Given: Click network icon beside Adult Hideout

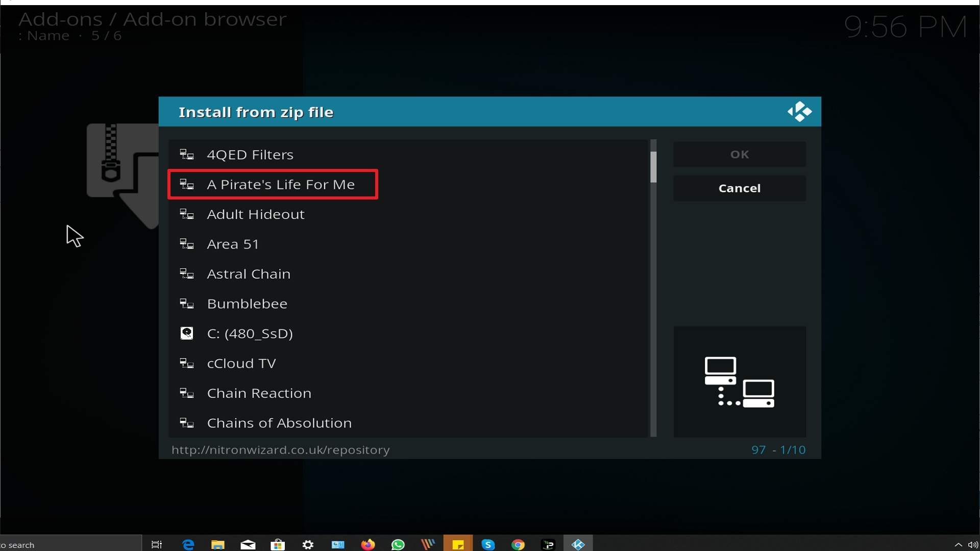Looking at the screenshot, I should pyautogui.click(x=187, y=214).
